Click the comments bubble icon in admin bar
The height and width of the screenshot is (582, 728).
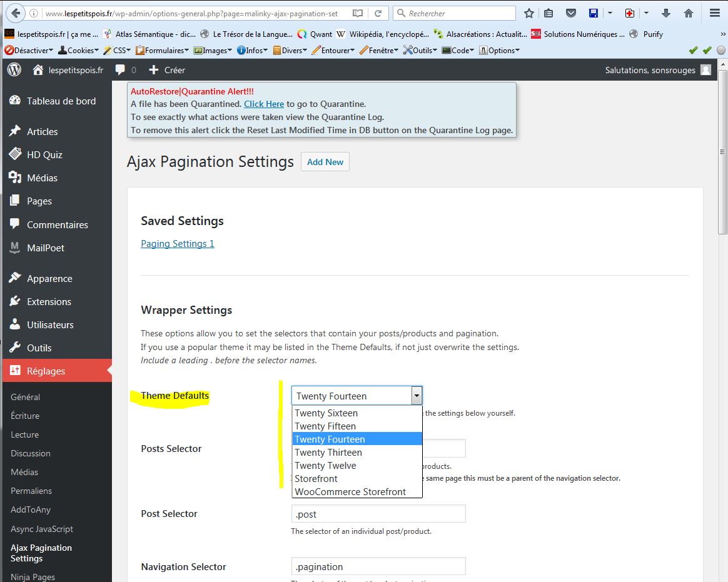[120, 70]
